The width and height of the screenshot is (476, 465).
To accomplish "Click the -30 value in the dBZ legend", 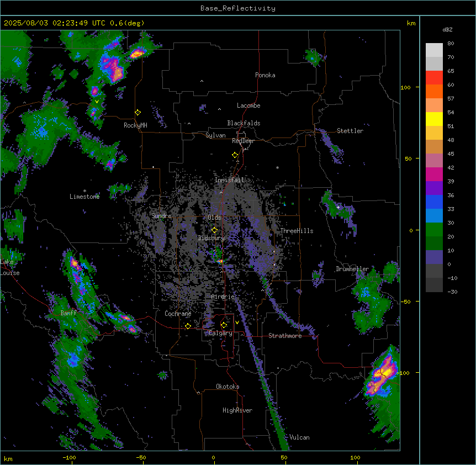I will click(x=452, y=292).
